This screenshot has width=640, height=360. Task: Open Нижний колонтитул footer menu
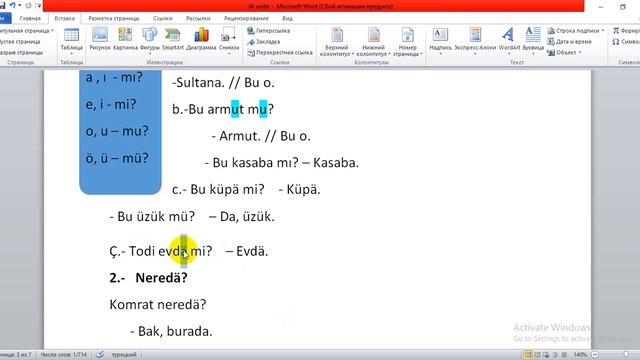click(x=373, y=42)
